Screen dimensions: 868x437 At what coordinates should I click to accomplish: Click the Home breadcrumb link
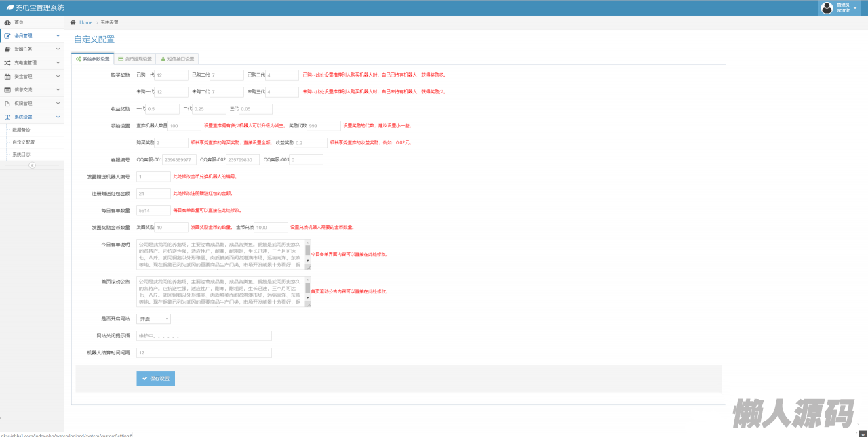coord(85,22)
